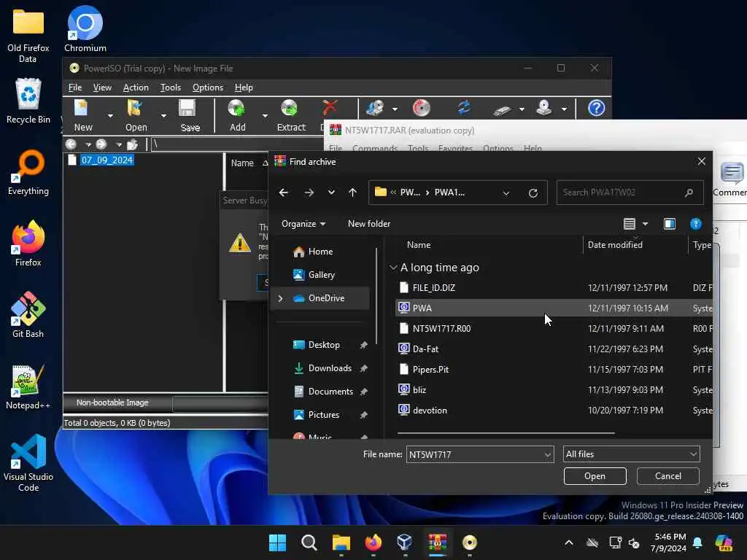
Task: Click the File name input field
Action: [474, 455]
